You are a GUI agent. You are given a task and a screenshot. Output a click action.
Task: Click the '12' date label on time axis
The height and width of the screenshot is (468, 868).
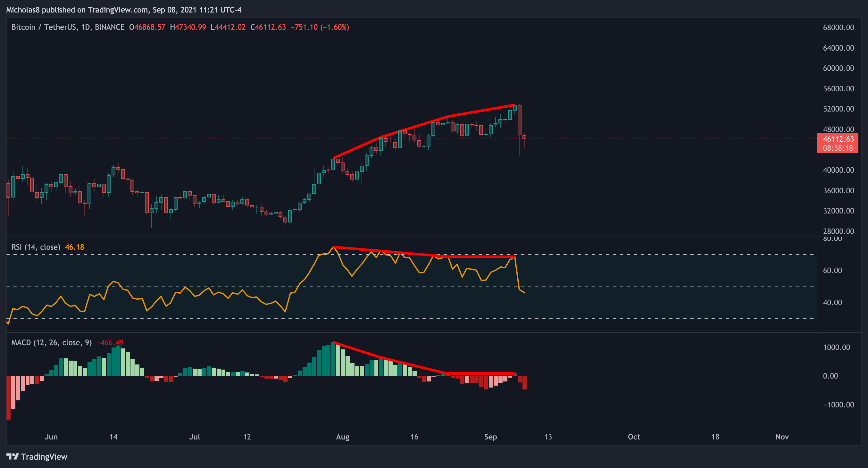point(247,437)
